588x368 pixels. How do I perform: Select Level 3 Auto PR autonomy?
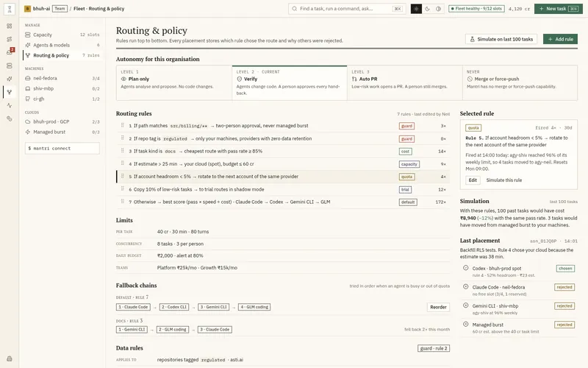[x=405, y=82]
